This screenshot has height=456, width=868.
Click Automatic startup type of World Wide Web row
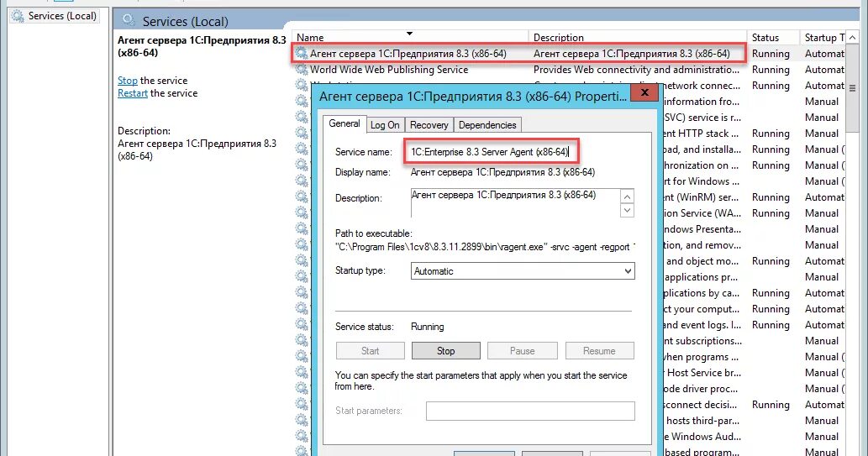coord(825,70)
